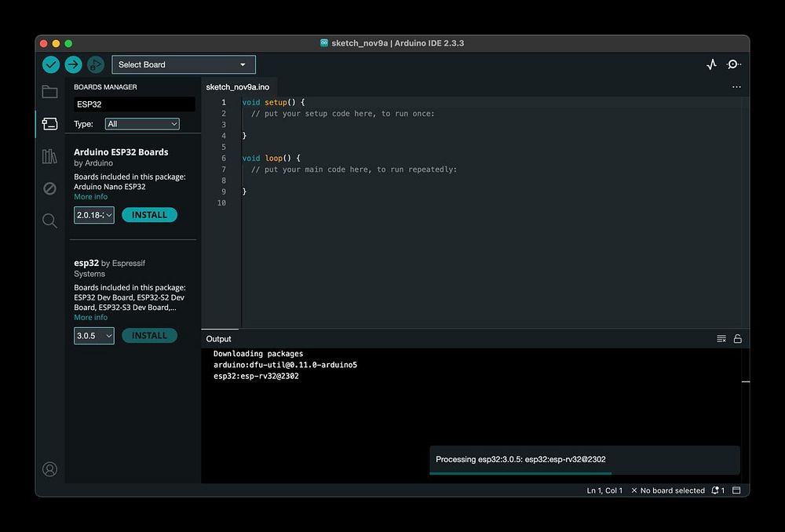Click the Upload arrow icon
Screen dimensions: 785x532
74,64
